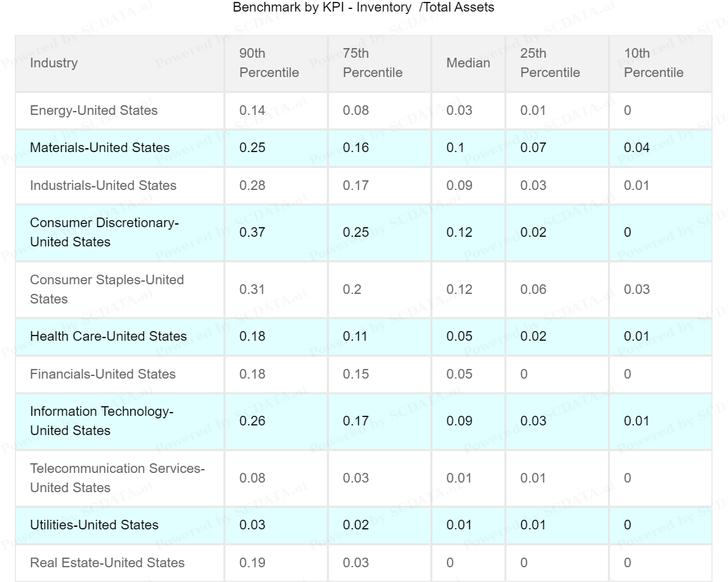Click the Median column header

tap(468, 63)
